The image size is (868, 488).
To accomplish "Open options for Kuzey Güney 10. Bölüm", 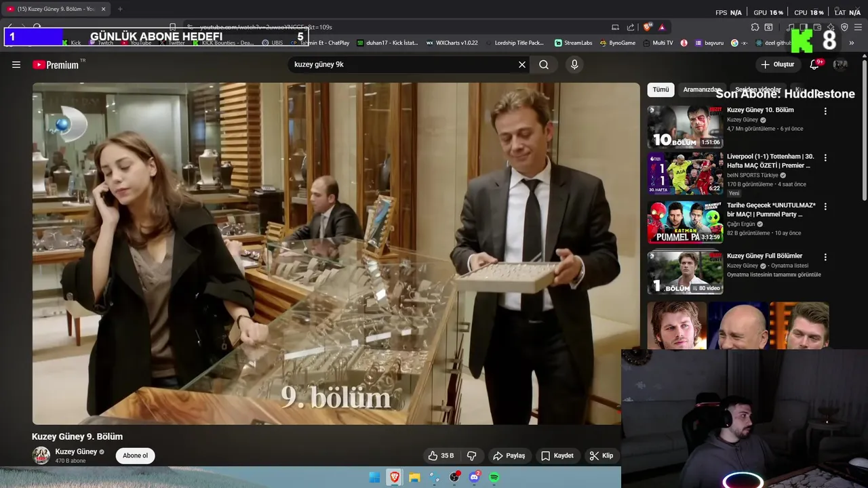I will click(x=825, y=111).
